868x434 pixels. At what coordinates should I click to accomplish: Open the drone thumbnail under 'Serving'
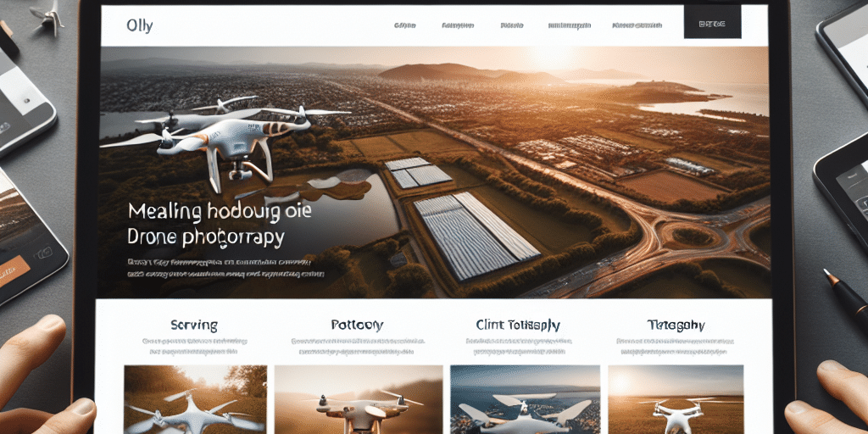point(196,399)
